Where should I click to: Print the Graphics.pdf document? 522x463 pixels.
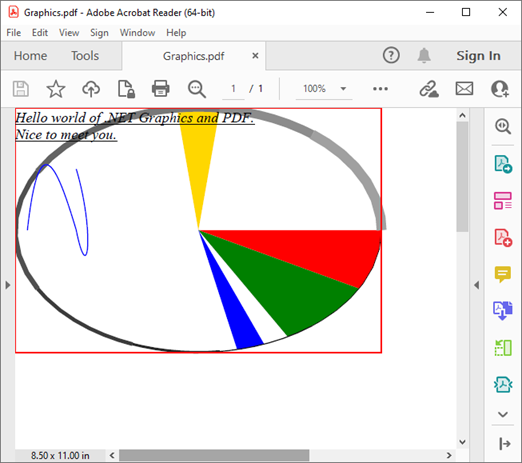coord(161,89)
